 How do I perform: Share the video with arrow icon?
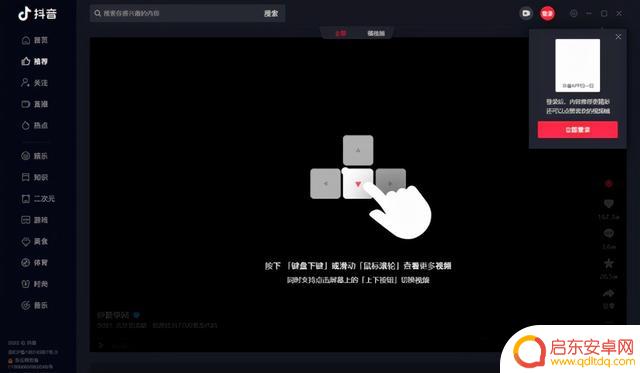[x=609, y=293]
